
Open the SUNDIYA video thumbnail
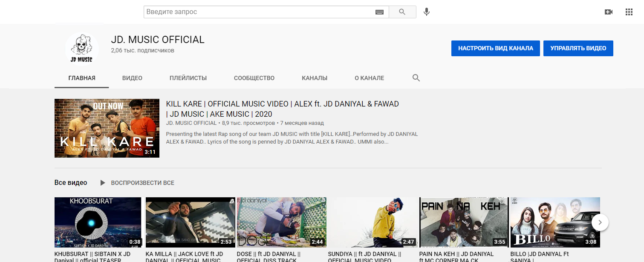(373, 222)
